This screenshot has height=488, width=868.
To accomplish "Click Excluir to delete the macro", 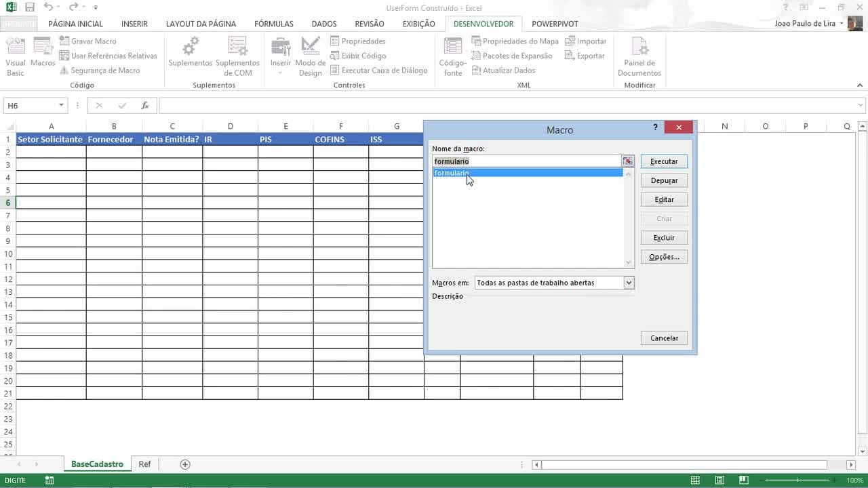I will pyautogui.click(x=664, y=237).
